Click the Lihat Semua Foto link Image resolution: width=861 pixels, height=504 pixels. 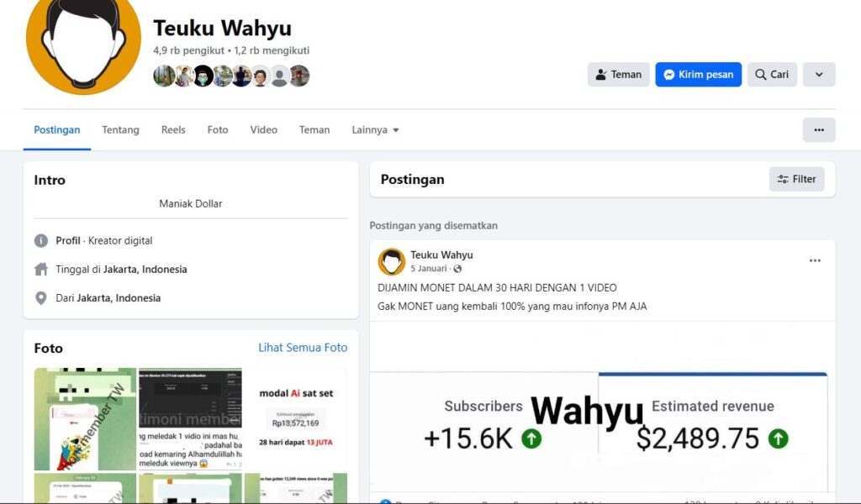(x=303, y=348)
